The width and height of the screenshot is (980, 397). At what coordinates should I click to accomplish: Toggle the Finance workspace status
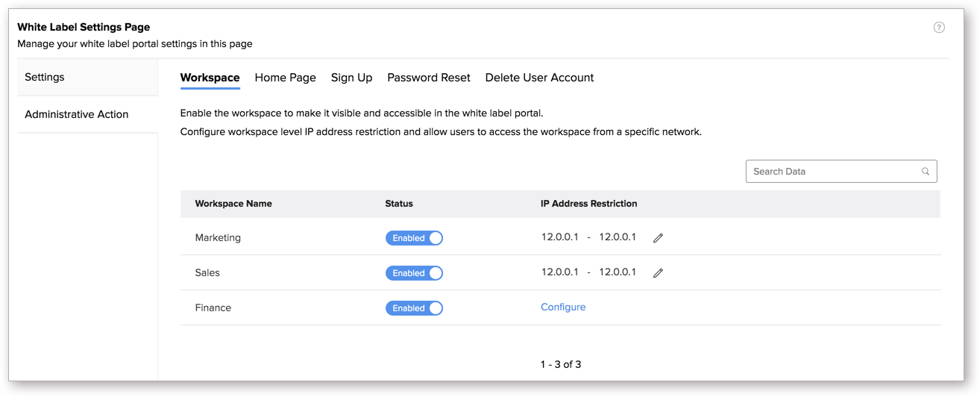(x=414, y=308)
